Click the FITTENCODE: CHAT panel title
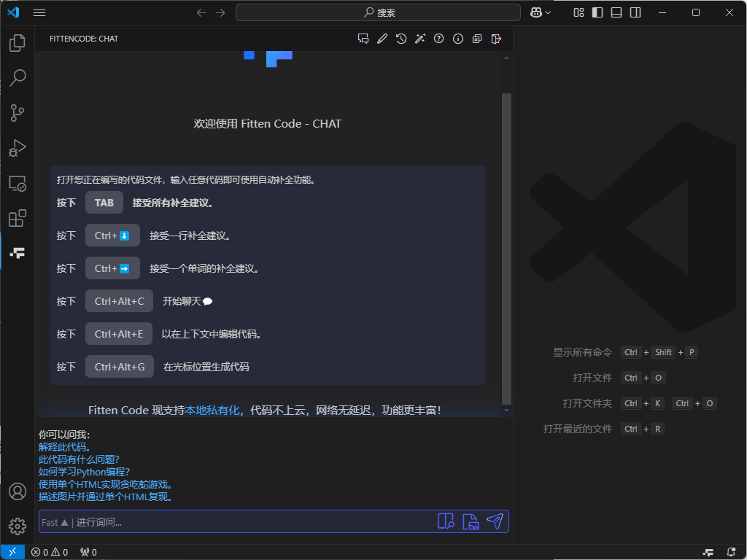Viewport: 747px width, 560px height. pos(84,39)
